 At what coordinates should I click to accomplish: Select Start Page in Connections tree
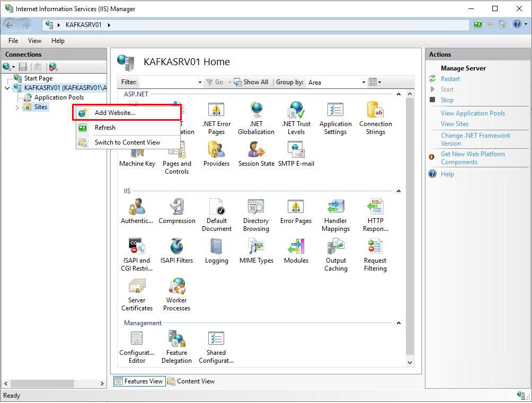click(38, 78)
